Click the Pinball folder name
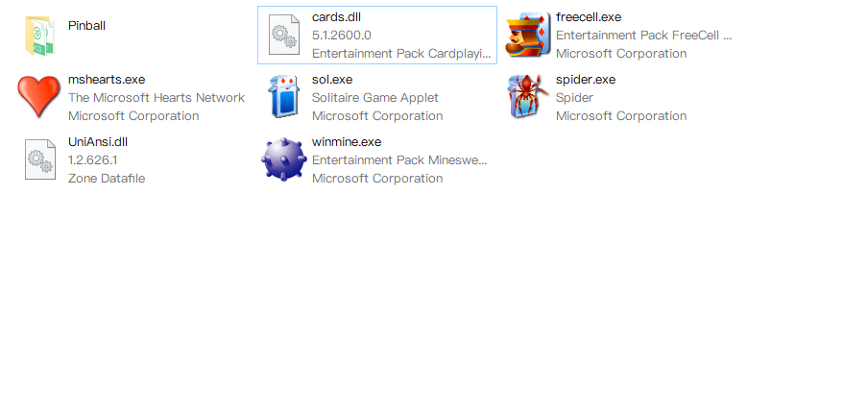This screenshot has width=868, height=415. (x=87, y=26)
